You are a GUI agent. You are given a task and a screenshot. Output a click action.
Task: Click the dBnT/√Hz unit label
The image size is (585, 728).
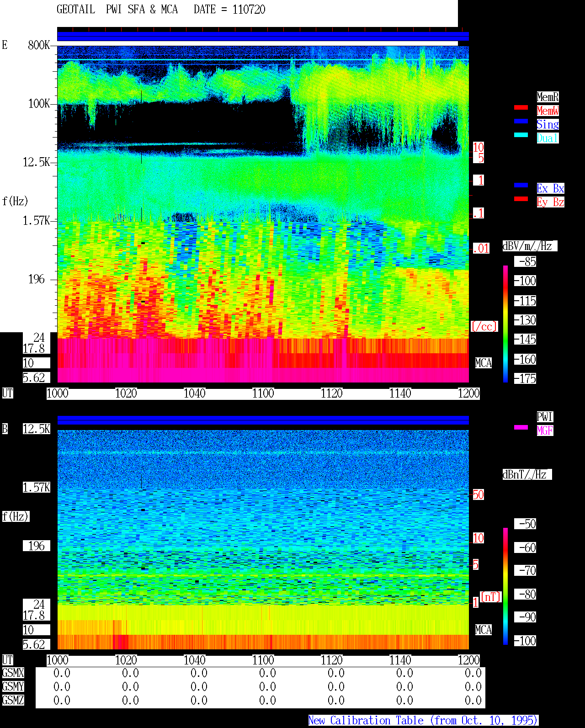tap(527, 474)
